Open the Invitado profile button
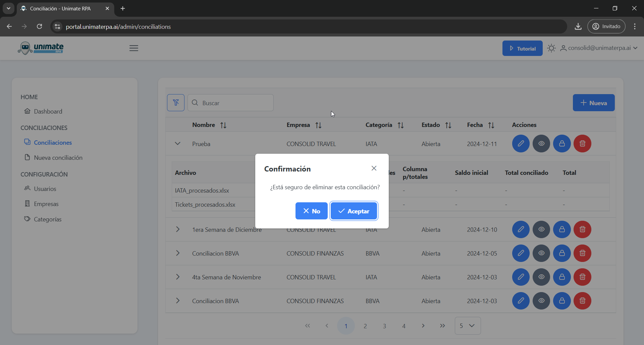 [606, 26]
